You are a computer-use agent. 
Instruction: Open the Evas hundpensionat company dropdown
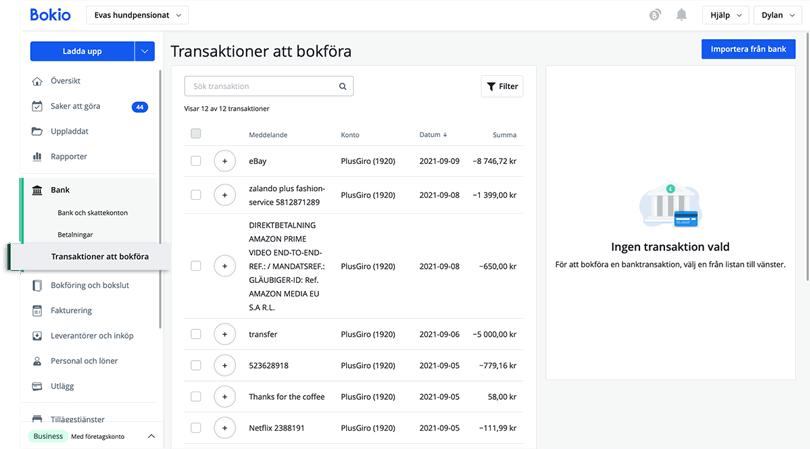[138, 15]
